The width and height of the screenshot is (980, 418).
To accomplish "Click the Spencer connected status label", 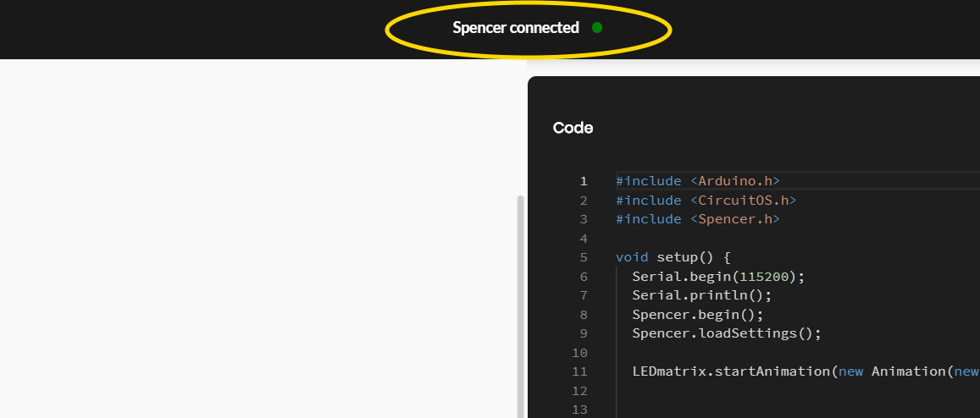I will (516, 28).
